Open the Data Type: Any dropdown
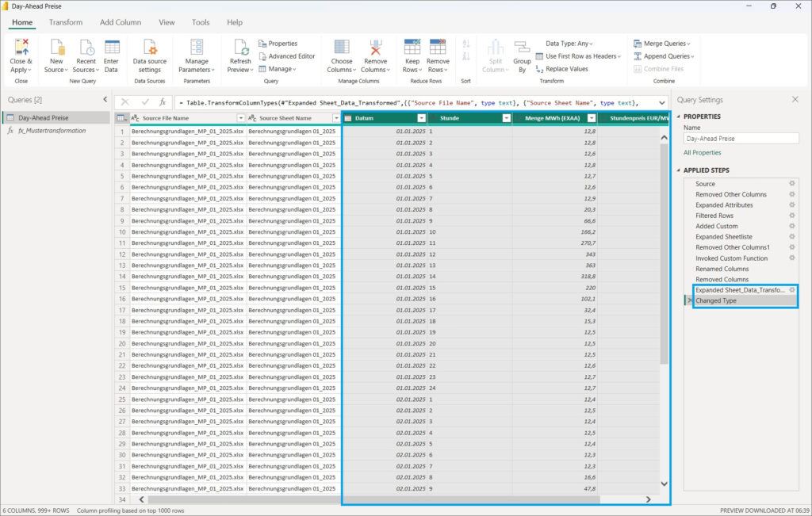The height and width of the screenshot is (516, 812). click(x=569, y=44)
